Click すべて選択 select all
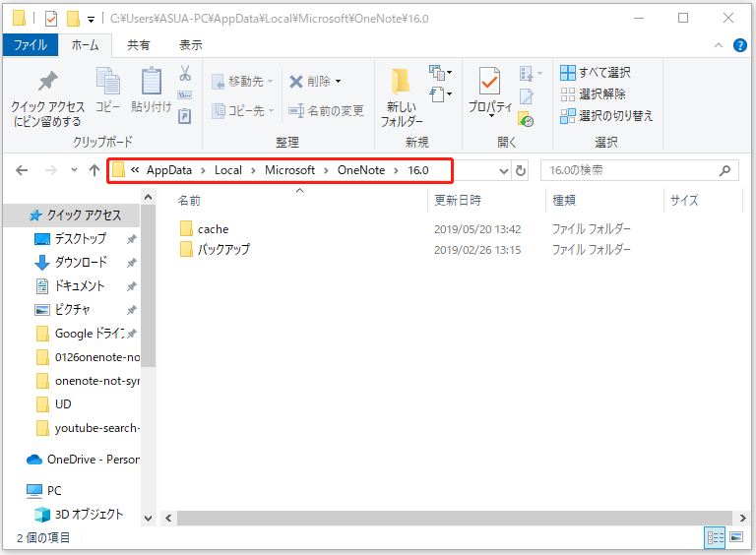Screen dimensions: 756x555 pos(596,73)
